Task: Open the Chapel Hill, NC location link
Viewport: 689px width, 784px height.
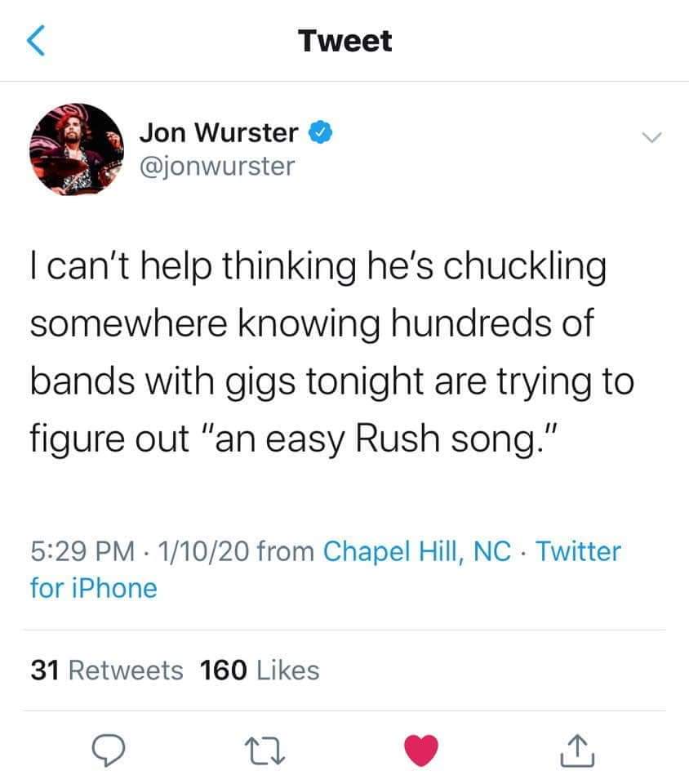Action: tap(416, 551)
